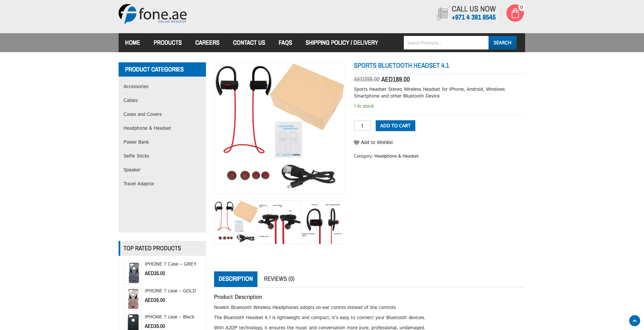Open the Products menu item
The image size is (644, 330).
click(168, 43)
